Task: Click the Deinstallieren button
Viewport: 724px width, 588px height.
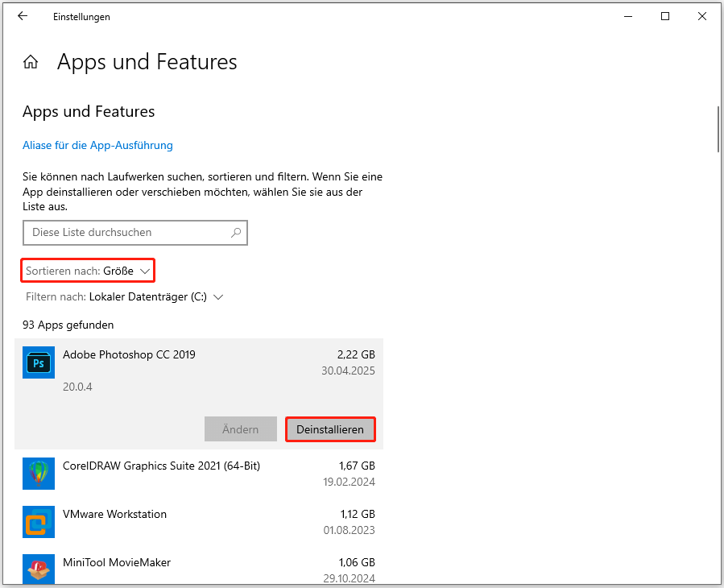Action: point(330,429)
